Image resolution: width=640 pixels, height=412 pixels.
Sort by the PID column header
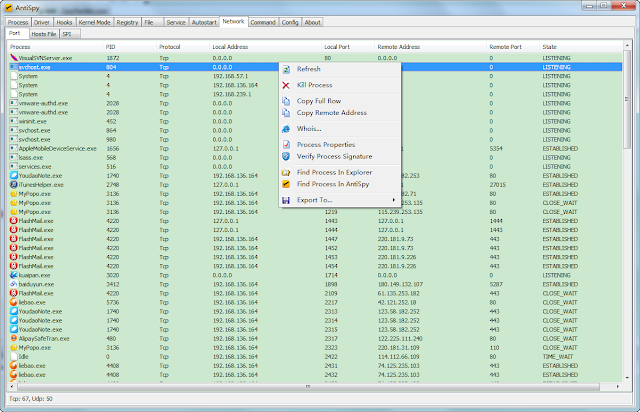(x=130, y=47)
